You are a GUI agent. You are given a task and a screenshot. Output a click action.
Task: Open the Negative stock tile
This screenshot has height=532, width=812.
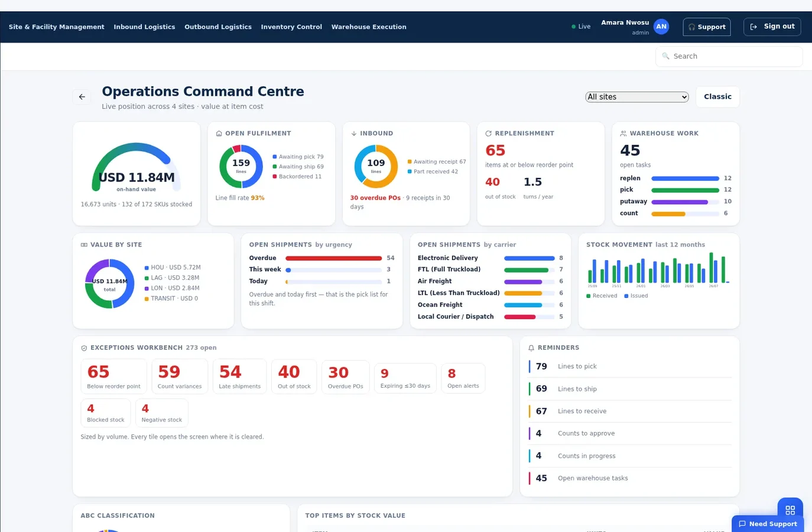(162, 413)
